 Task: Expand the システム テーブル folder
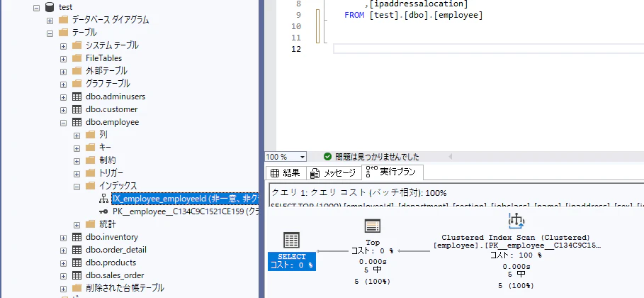tap(63, 45)
